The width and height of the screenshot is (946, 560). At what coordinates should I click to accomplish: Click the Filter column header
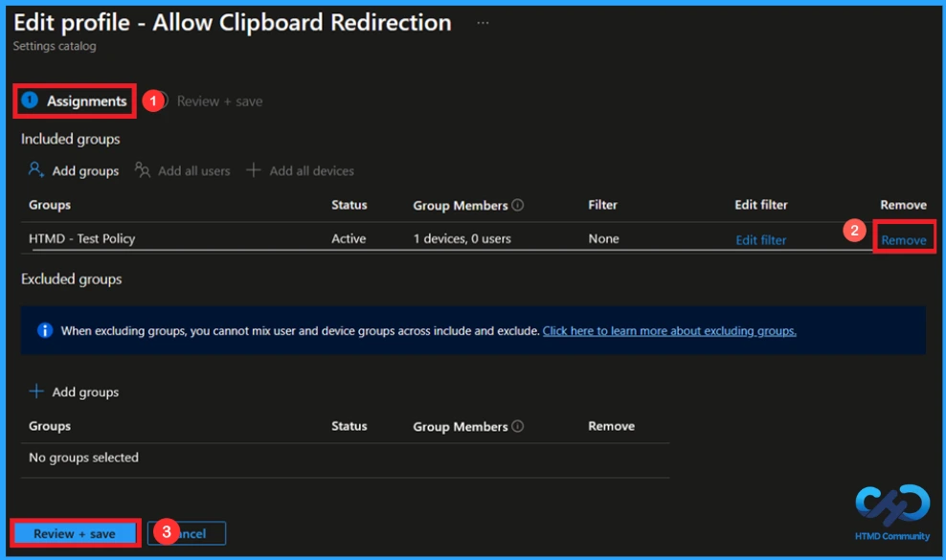[x=602, y=205]
